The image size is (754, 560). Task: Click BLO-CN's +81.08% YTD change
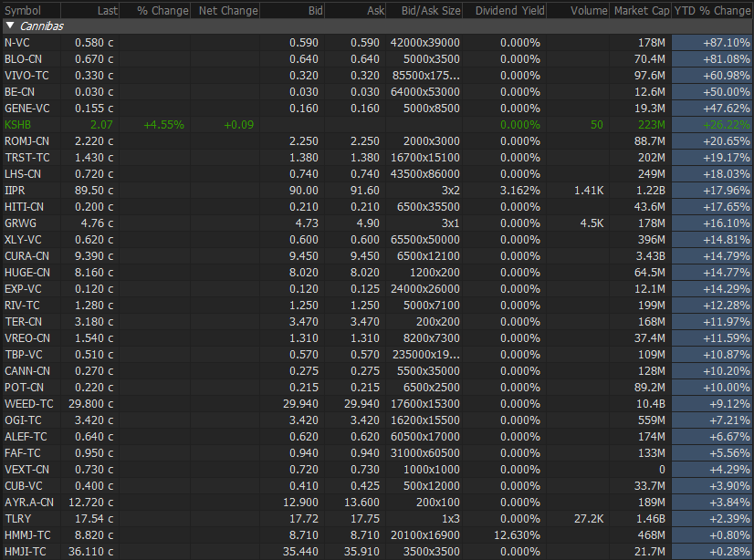point(726,59)
